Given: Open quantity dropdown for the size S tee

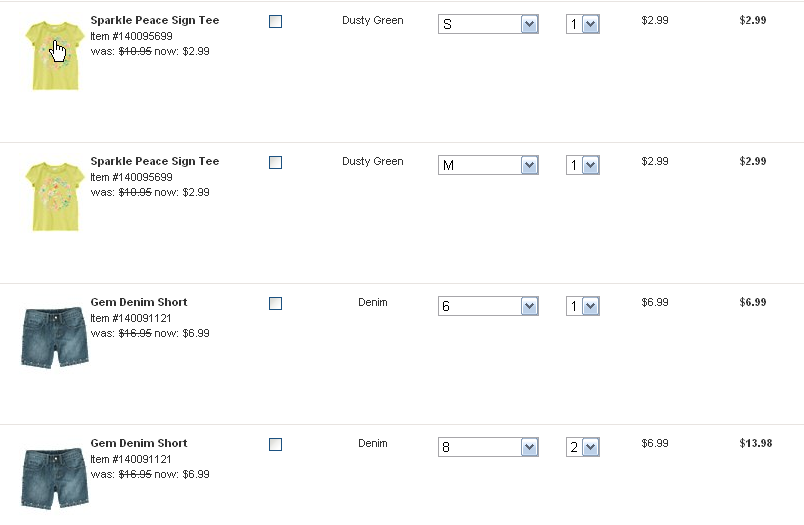Looking at the screenshot, I should click(x=582, y=24).
